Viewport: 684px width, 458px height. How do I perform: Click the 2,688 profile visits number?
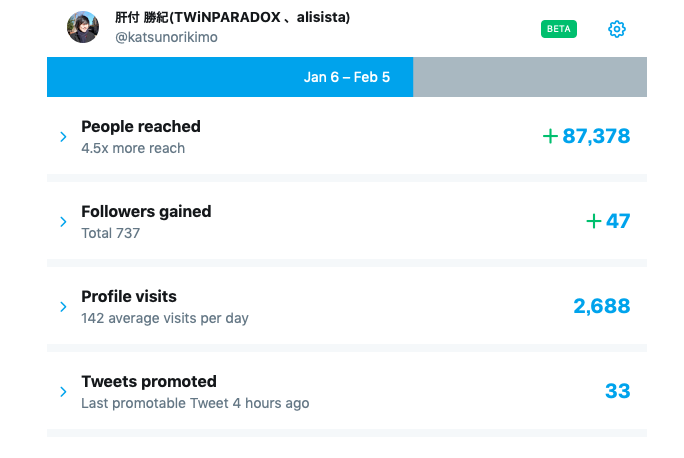[x=602, y=306]
